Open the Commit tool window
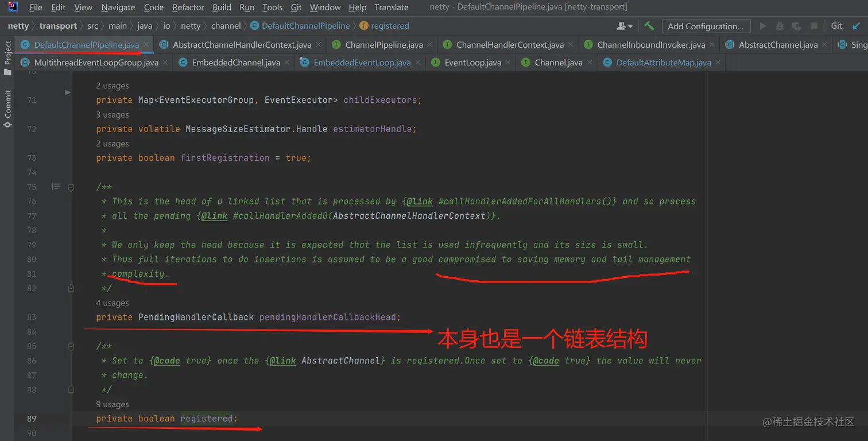 point(7,108)
